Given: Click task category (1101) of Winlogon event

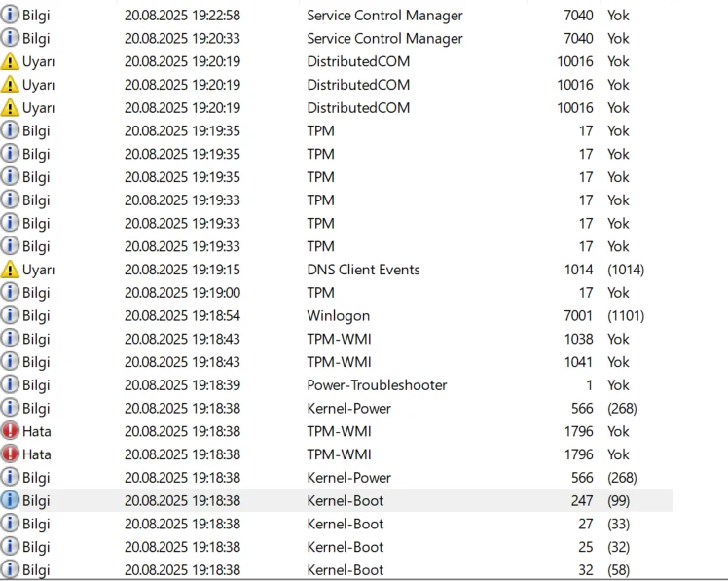Looking at the screenshot, I should [625, 316].
